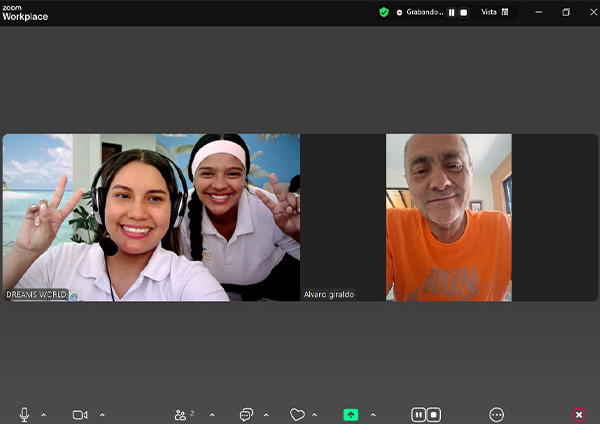600x424 pixels.
Task: Expand chat options arrow
Action: pyautogui.click(x=268, y=414)
